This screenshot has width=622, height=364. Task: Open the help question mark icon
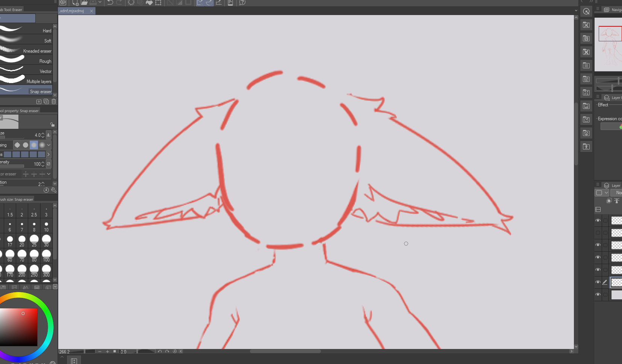pos(242,2)
